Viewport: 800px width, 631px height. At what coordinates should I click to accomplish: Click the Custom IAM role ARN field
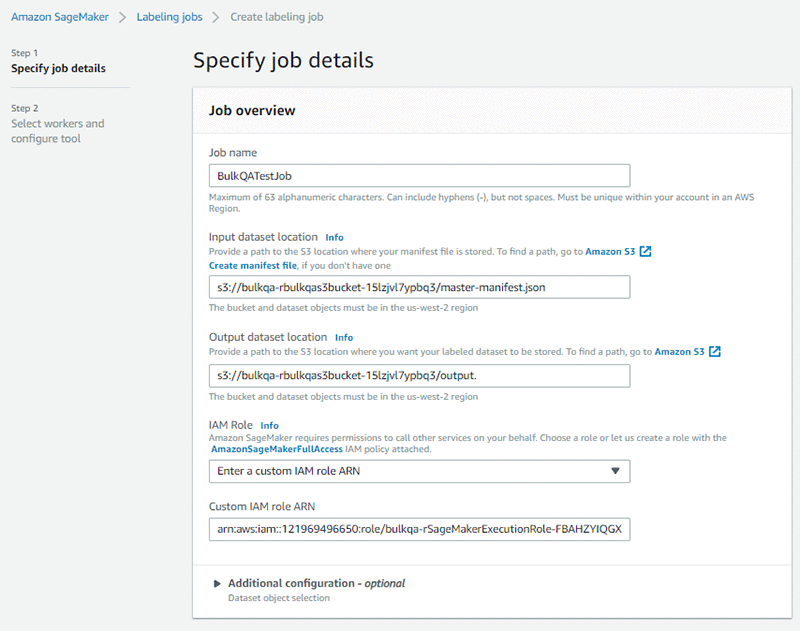click(419, 529)
